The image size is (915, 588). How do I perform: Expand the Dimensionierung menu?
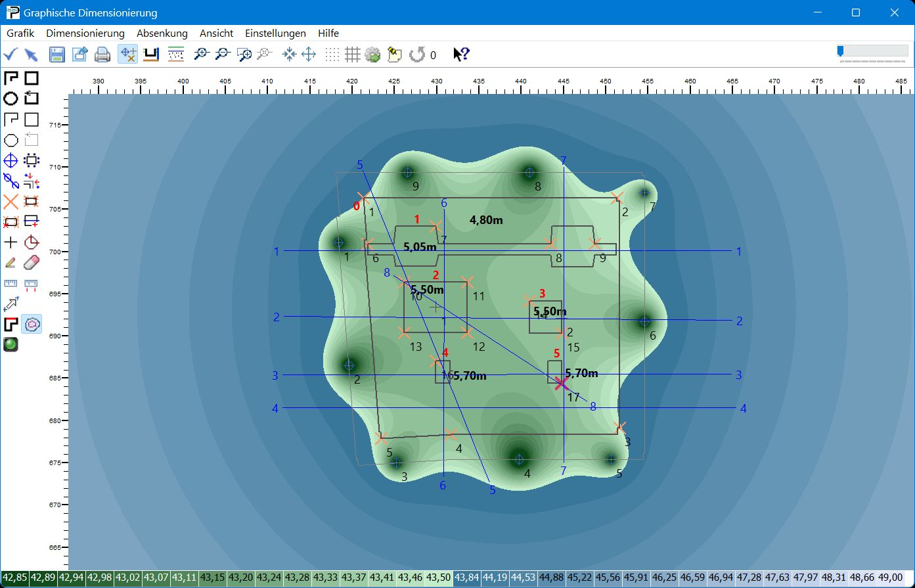pos(85,33)
